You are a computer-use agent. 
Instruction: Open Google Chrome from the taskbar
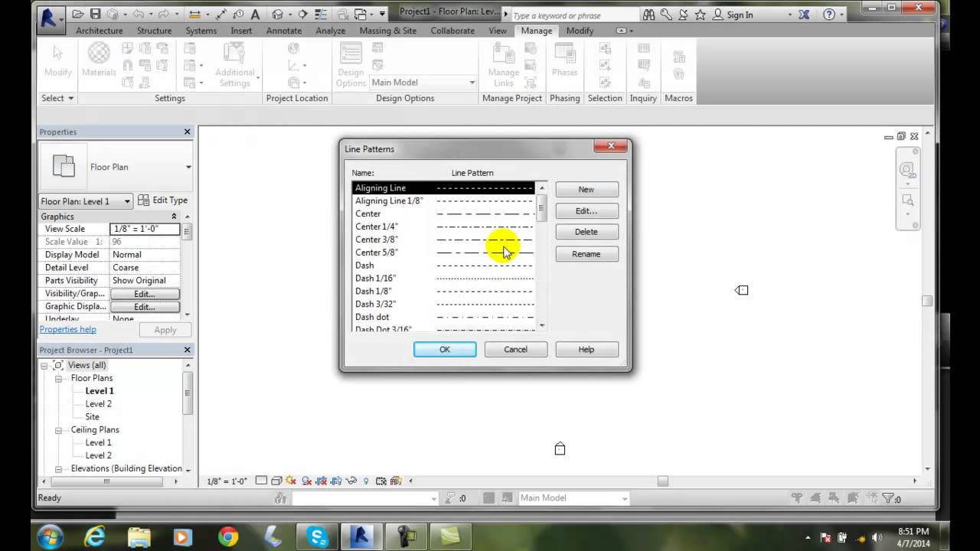(227, 536)
